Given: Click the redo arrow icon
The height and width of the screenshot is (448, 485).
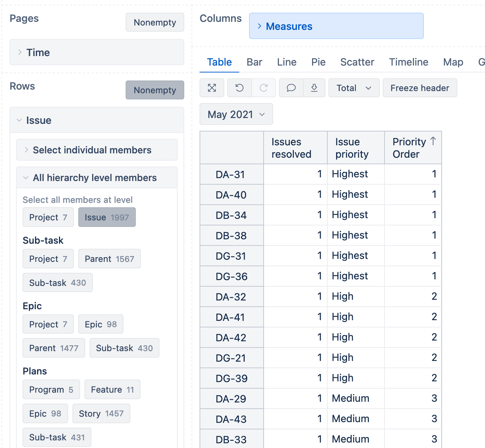Looking at the screenshot, I should [x=264, y=88].
